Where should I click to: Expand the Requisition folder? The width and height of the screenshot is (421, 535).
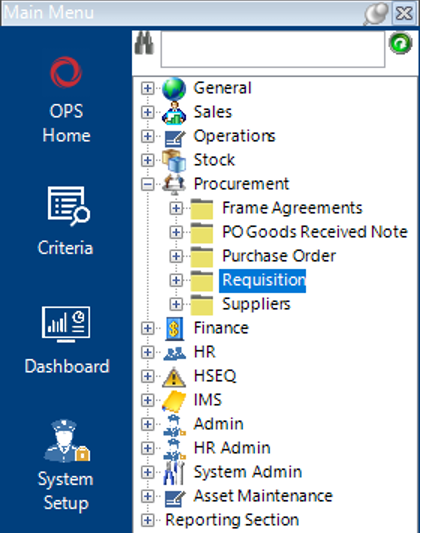pos(176,280)
